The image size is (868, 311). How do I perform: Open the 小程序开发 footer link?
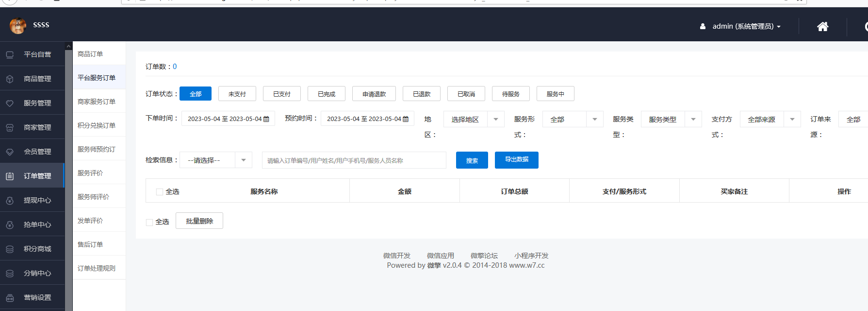coord(531,256)
